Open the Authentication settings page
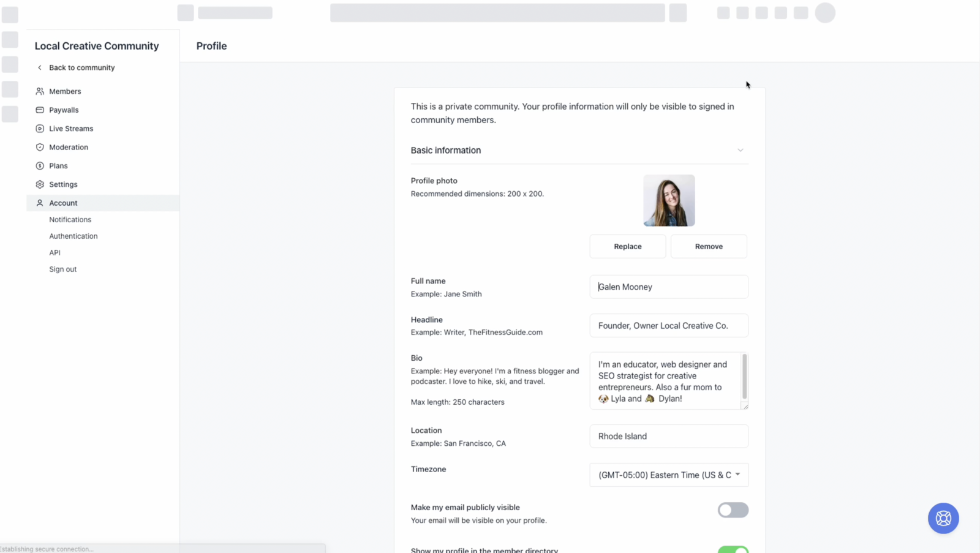The height and width of the screenshot is (553, 980). coord(73,236)
